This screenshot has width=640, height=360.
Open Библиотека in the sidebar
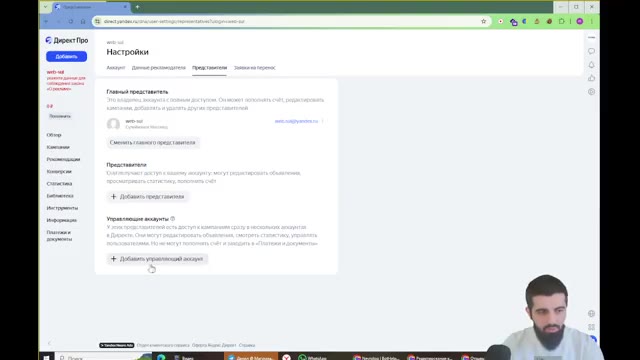pyautogui.click(x=60, y=196)
